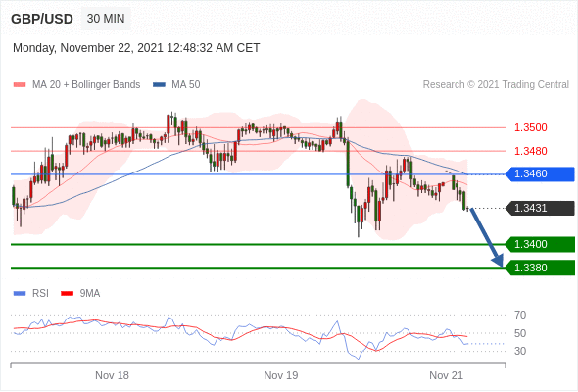Viewport: 578px width, 392px height.
Task: Click the black 1.3431 current price tag
Action: pos(540,208)
